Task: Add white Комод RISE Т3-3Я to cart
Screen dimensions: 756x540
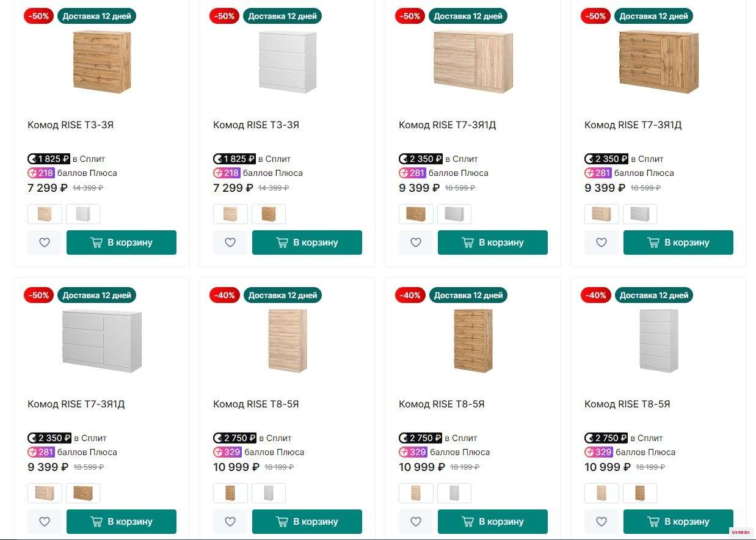Action: tap(307, 243)
